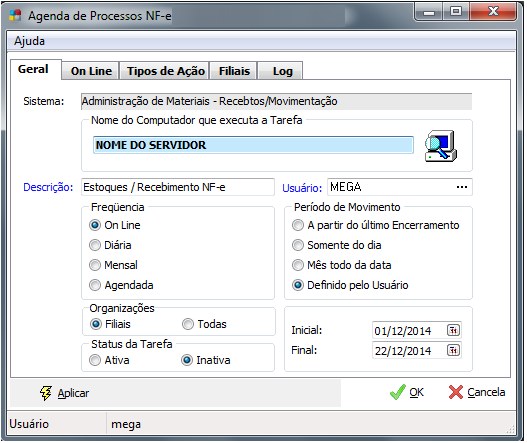Click the green checkmark OK icon

tap(398, 392)
